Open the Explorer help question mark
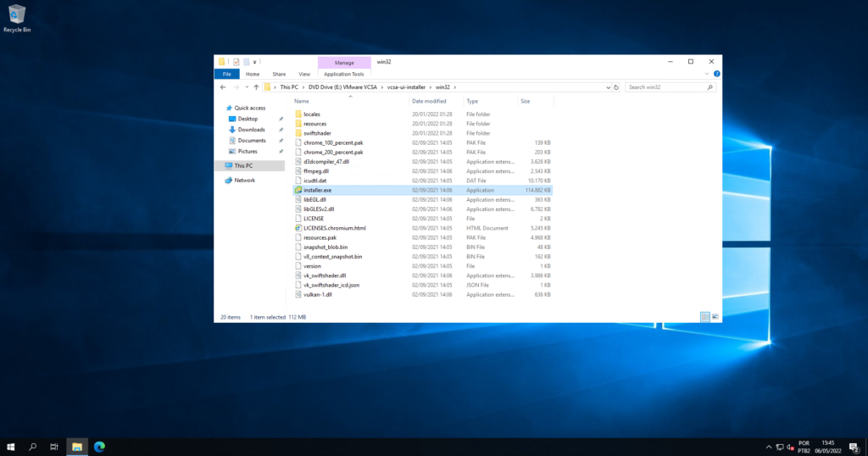The width and height of the screenshot is (868, 456). click(716, 74)
